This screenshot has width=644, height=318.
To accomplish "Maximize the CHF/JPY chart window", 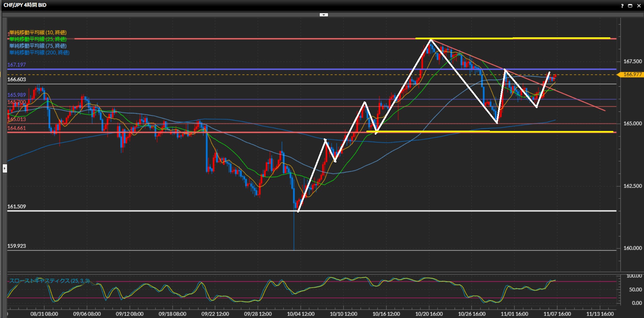I will pos(630,6).
